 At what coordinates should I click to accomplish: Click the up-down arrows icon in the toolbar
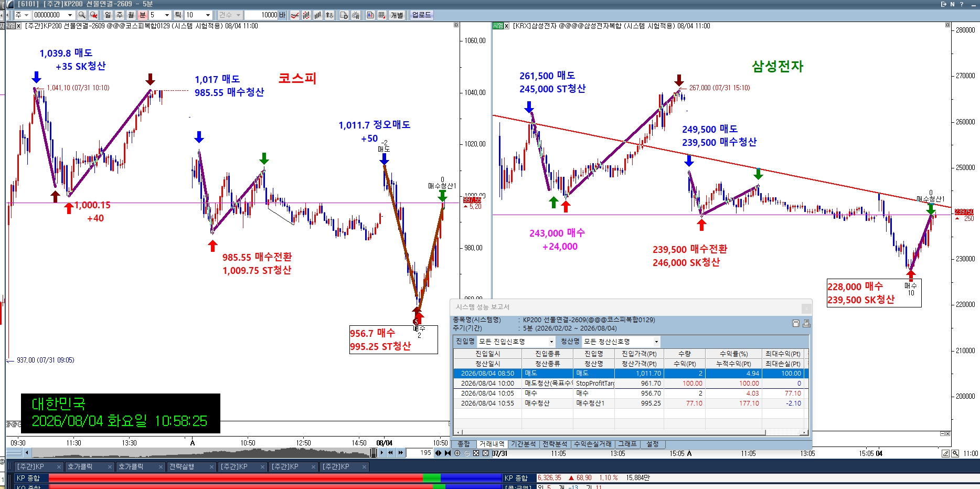[329, 15]
